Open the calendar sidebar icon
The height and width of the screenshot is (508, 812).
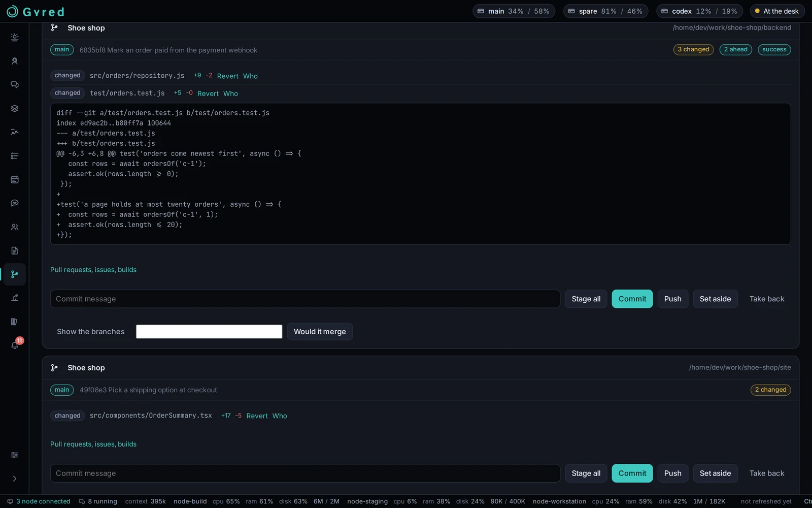pos(15,179)
